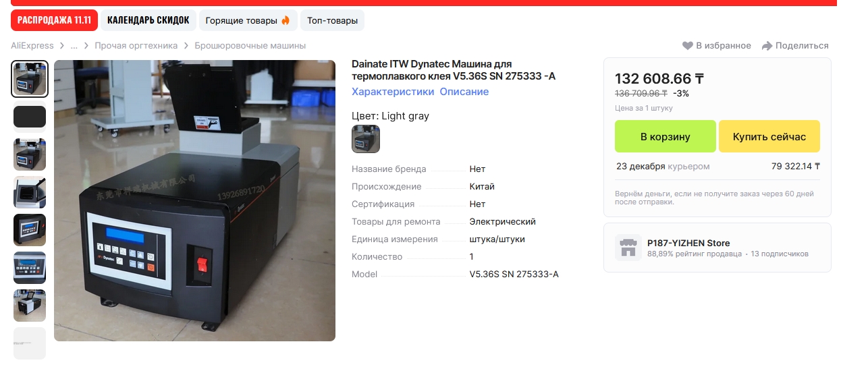Open the КАЛЕНДАРЬ СКИДОК tab
This screenshot has width=868, height=373.
tap(148, 20)
